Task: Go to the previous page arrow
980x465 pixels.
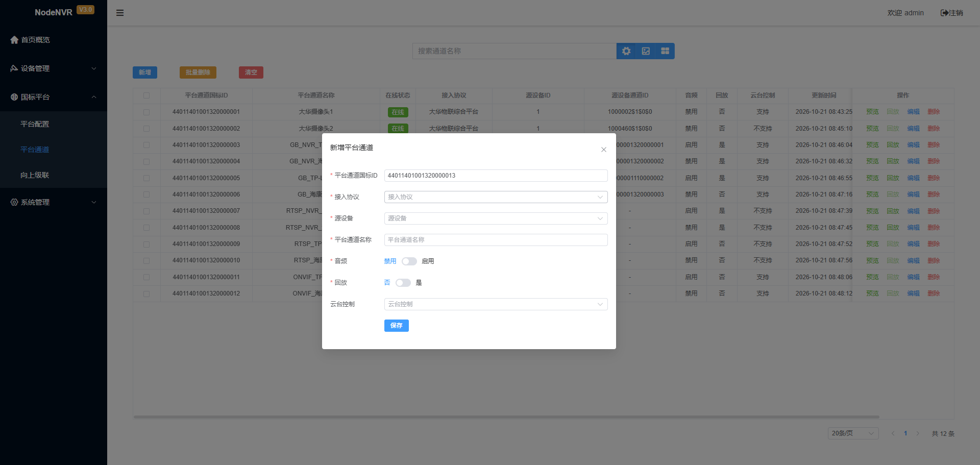Action: pyautogui.click(x=893, y=433)
